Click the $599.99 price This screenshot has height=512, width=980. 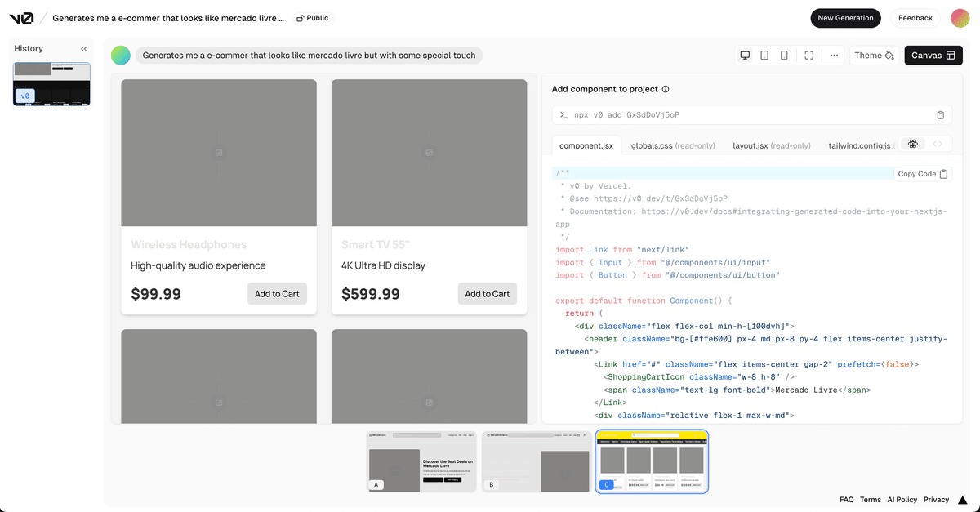click(371, 294)
